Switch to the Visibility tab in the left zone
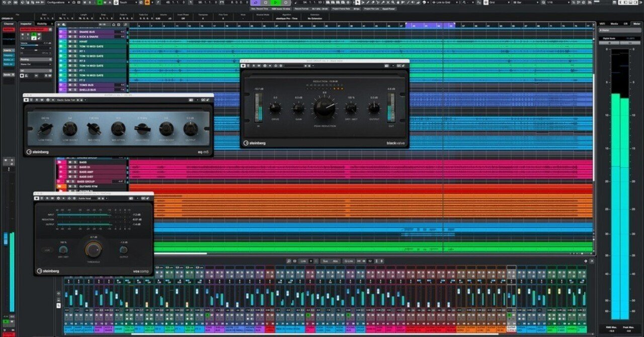 pyautogui.click(x=41, y=24)
